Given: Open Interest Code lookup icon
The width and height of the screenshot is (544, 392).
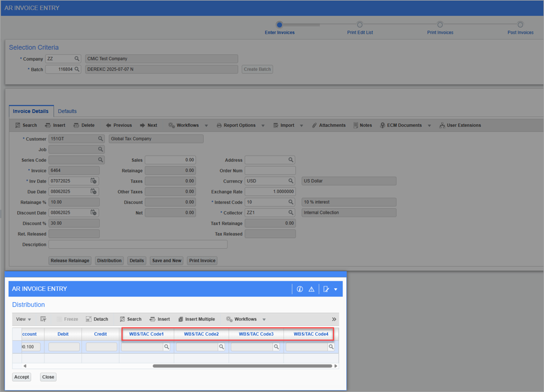Looking at the screenshot, I should click(291, 202).
